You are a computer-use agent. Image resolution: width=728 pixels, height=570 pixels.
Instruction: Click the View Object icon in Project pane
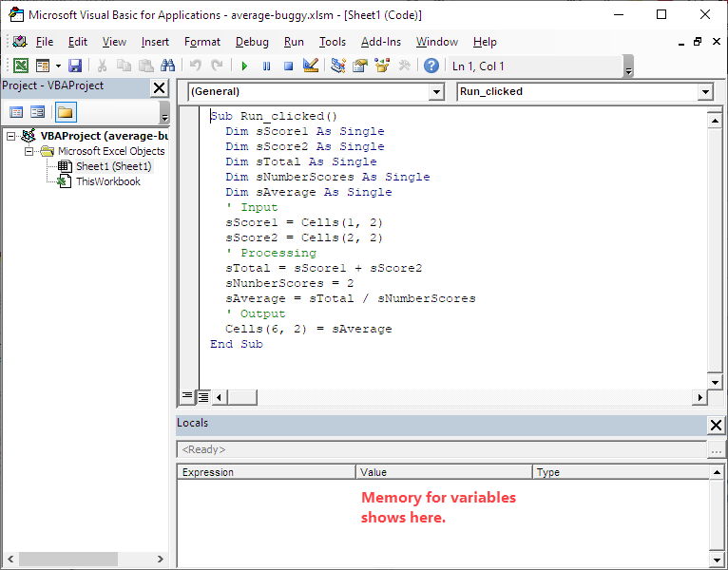(x=38, y=112)
